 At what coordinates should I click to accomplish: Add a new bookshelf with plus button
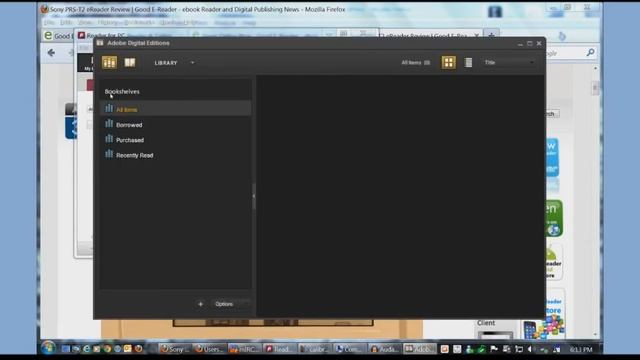[200, 304]
